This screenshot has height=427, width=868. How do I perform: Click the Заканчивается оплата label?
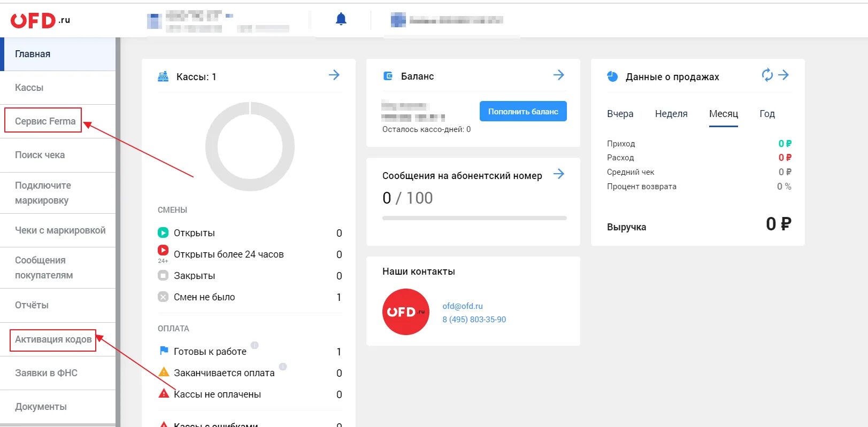224,373
